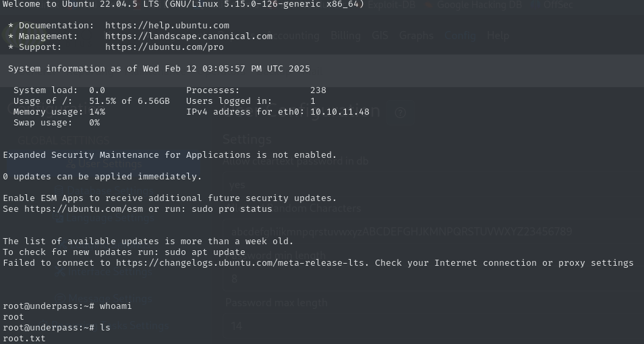The width and height of the screenshot is (644, 344).
Task: Follow the ubuntu.com/pro support link
Action: click(165, 47)
